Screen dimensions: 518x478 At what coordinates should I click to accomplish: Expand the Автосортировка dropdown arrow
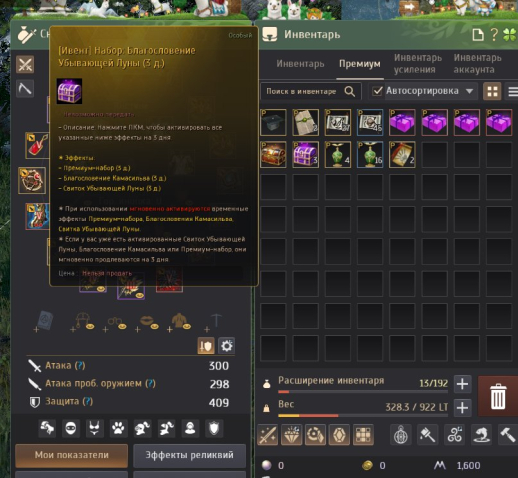coord(469,91)
